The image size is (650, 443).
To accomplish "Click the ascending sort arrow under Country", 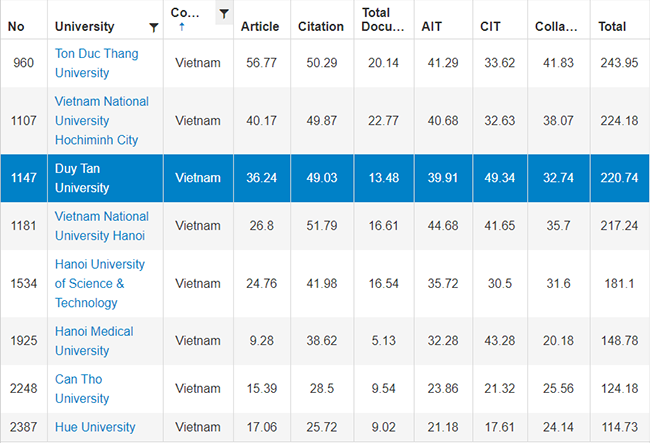I will pos(181,28).
